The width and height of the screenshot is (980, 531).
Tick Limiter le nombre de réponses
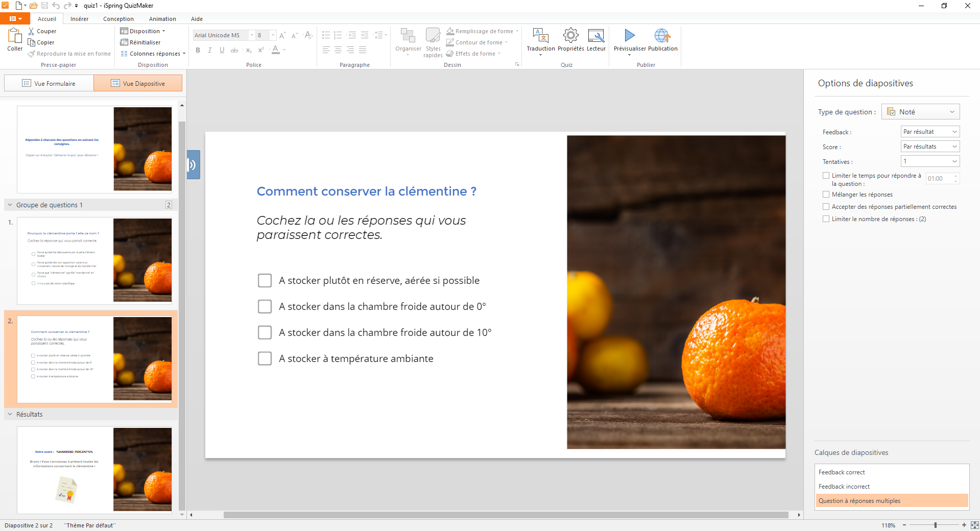(x=826, y=219)
